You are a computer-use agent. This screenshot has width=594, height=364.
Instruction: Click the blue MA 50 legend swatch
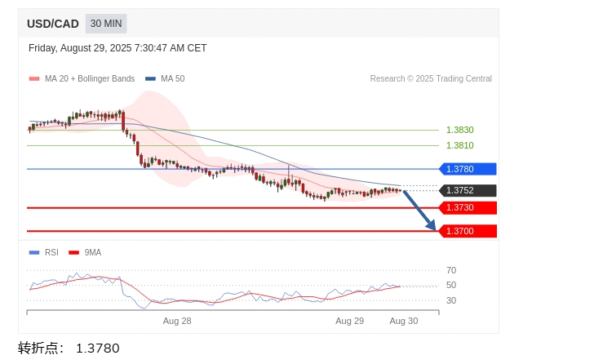150,79
